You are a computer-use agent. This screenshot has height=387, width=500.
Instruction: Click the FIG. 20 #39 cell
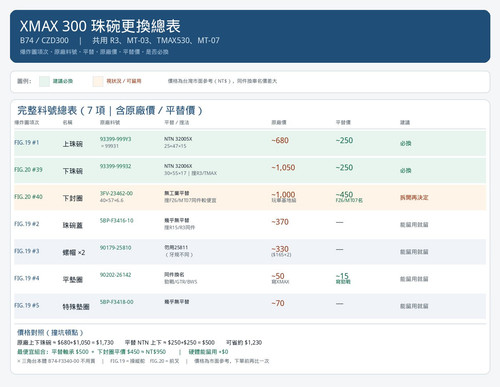[28, 170]
